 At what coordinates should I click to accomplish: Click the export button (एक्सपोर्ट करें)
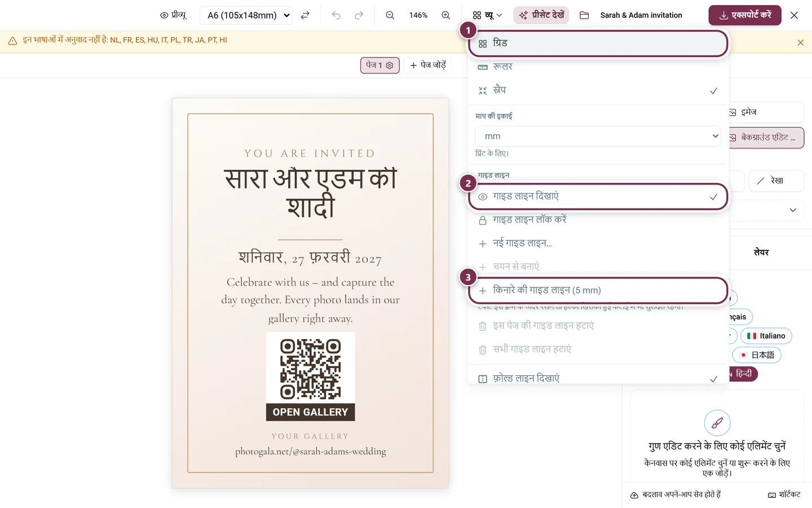(745, 15)
